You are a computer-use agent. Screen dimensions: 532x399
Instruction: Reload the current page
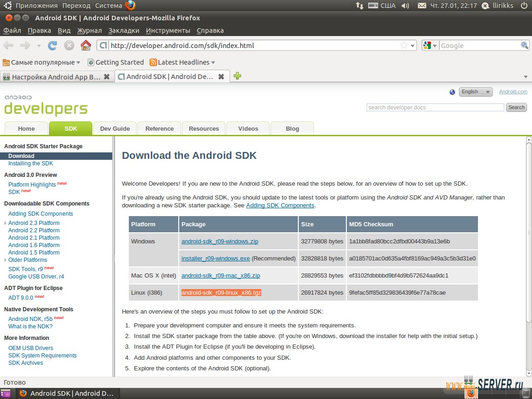(x=52, y=45)
